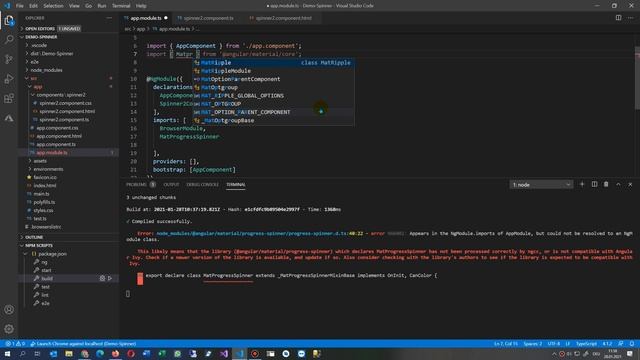
Task: Open the Accounts menu icon
Action: point(9,309)
